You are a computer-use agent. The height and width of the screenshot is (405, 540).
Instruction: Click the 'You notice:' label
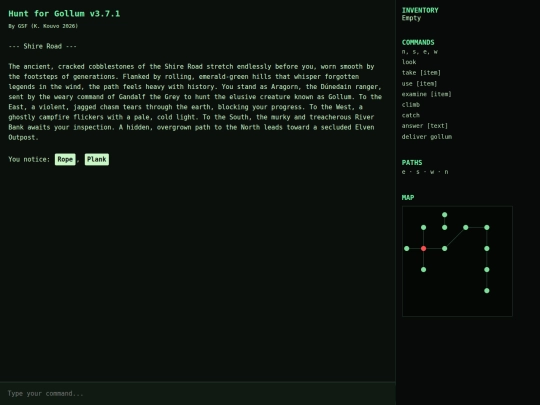[29, 159]
